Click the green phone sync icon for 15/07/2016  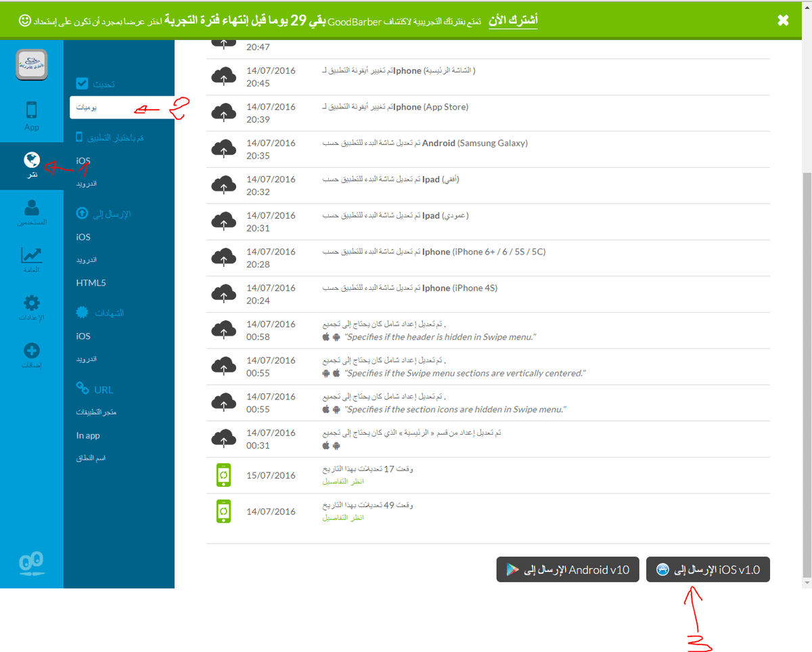223,475
